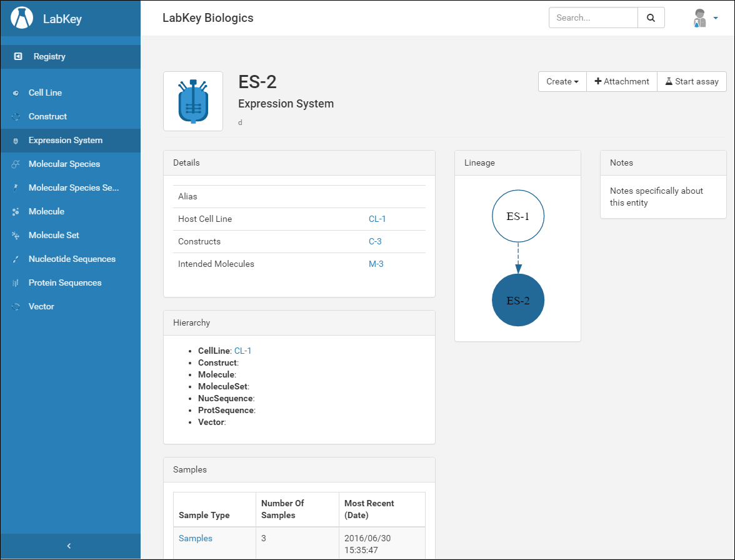Click the Nucleotide Sequences sidebar icon
Screen dimensions: 735x560
click(x=16, y=259)
